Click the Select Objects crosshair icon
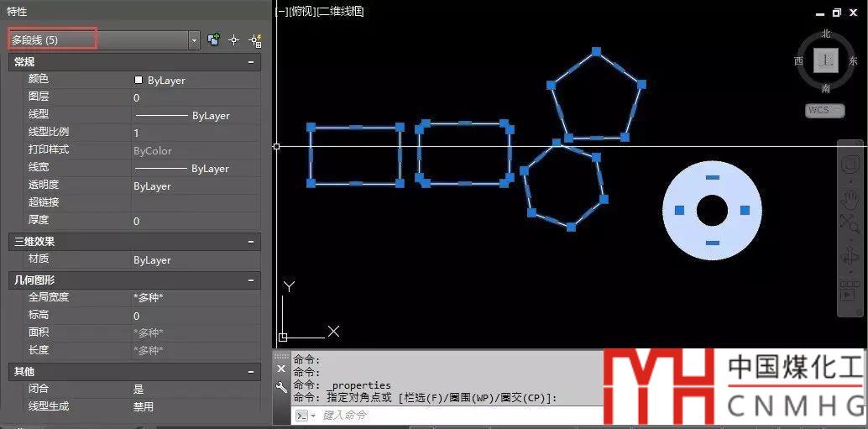The width and height of the screenshot is (868, 429). tap(234, 39)
